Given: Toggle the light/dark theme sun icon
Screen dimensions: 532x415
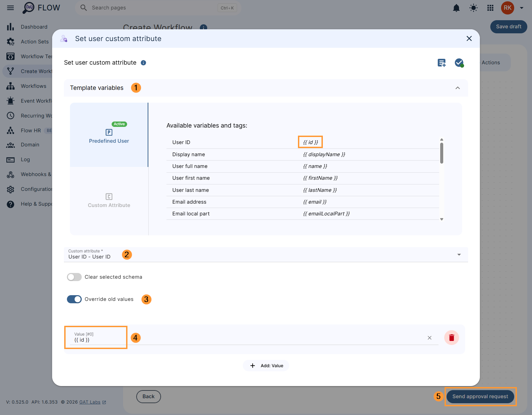Looking at the screenshot, I should (x=473, y=8).
